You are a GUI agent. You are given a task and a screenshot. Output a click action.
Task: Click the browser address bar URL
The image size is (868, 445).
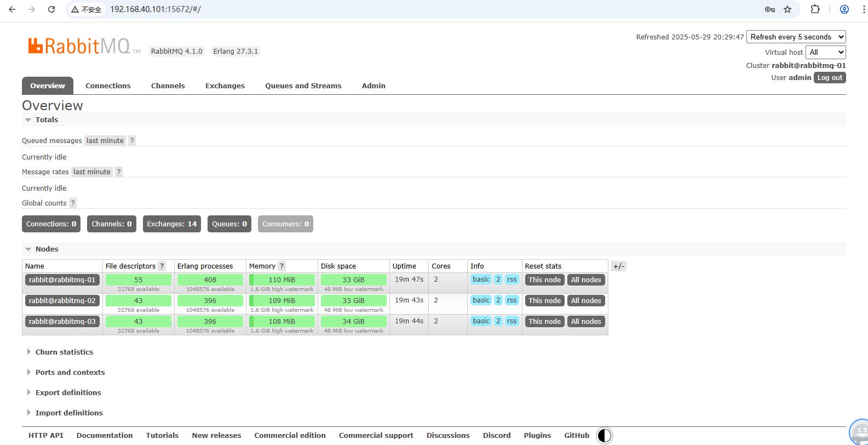coord(156,9)
